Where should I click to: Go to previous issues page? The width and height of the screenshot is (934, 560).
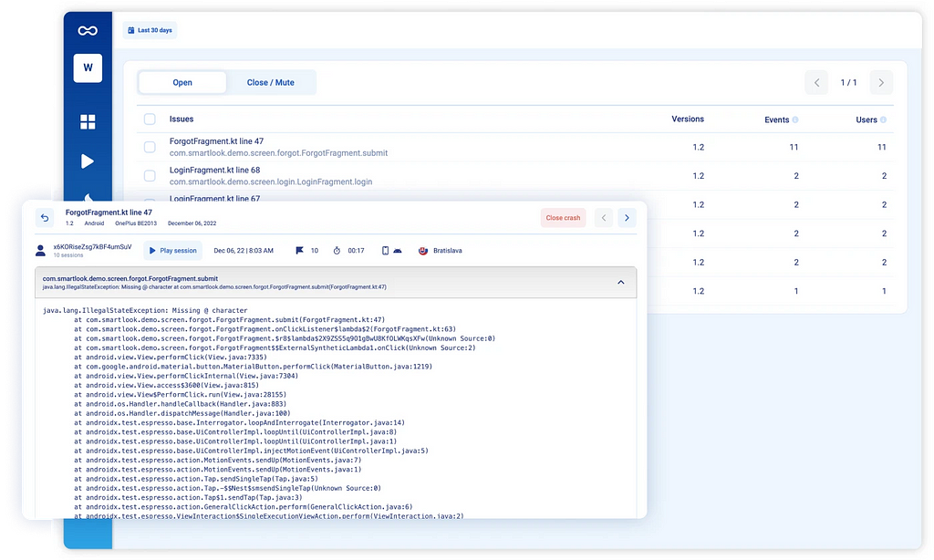tap(816, 83)
